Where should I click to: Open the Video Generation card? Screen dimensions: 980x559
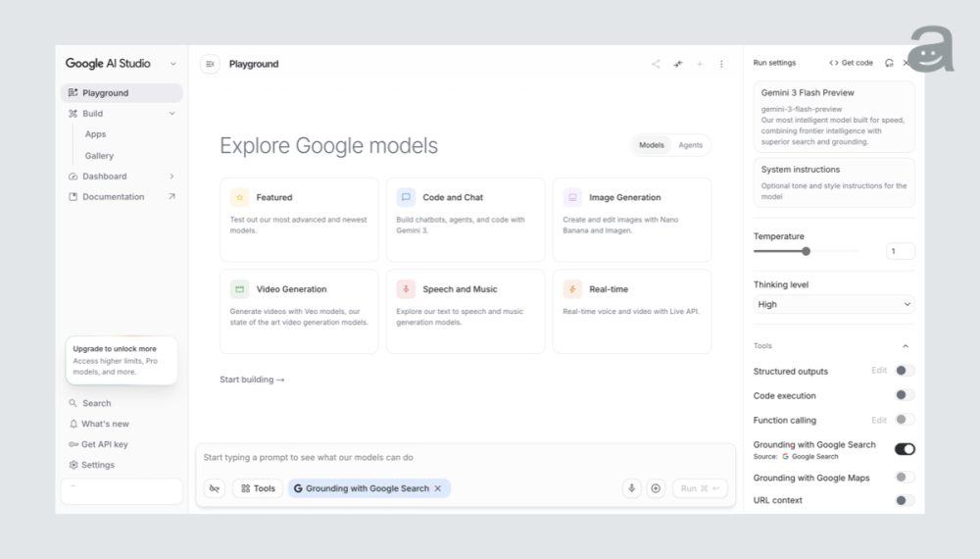(299, 312)
